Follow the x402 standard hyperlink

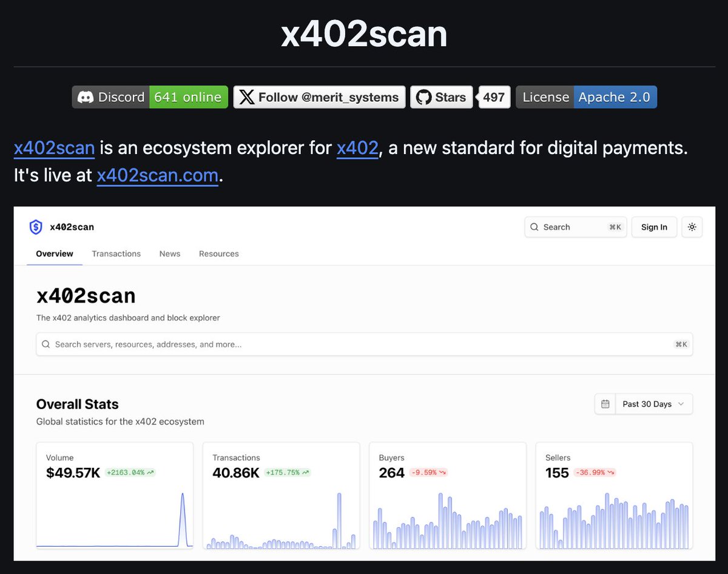[357, 148]
